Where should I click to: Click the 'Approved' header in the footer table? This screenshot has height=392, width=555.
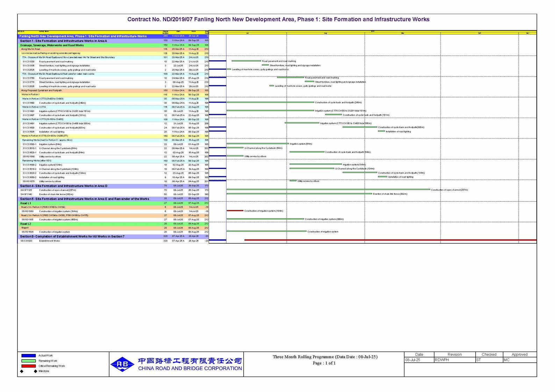(519, 354)
